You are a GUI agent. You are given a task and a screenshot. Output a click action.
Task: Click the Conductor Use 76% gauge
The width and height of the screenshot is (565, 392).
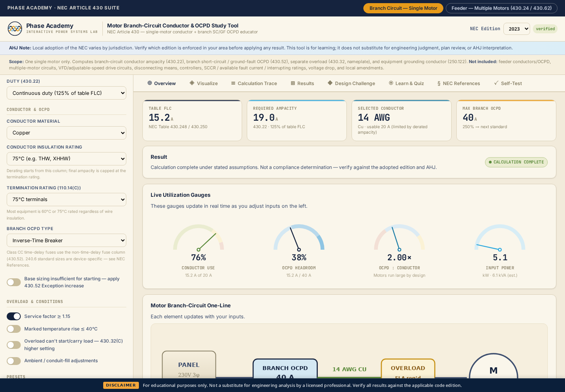[x=199, y=250]
